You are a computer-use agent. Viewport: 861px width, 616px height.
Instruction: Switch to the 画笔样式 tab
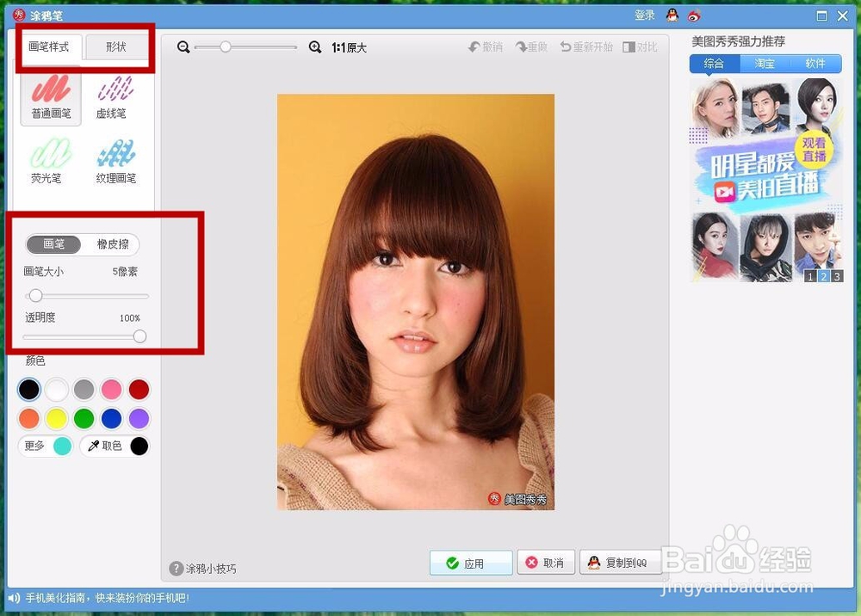click(x=48, y=46)
